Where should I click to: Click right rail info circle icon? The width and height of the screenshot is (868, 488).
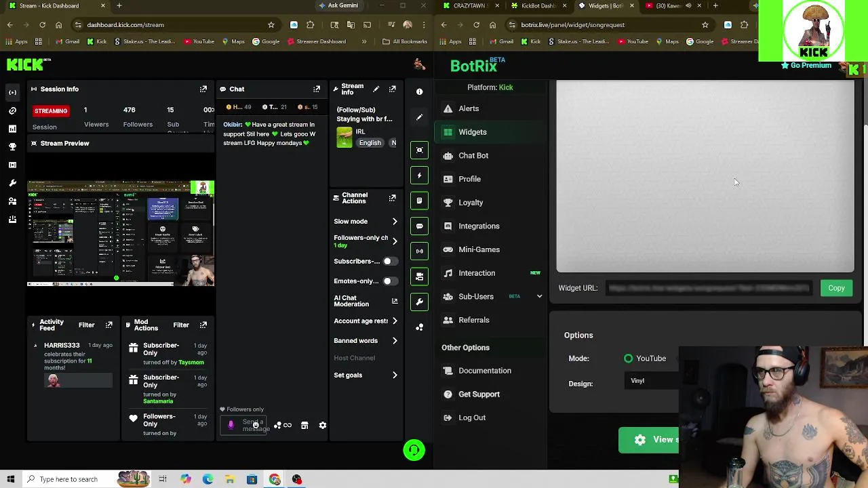tap(419, 91)
